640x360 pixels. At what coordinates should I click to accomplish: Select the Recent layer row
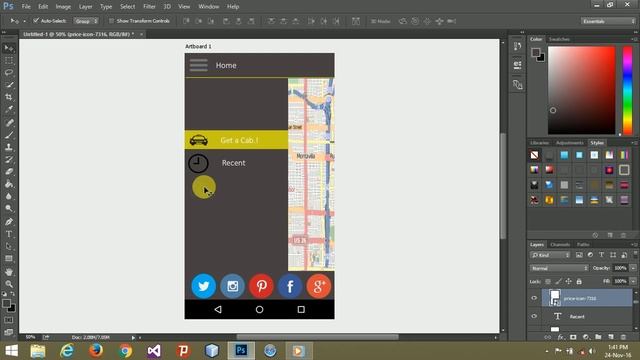tap(587, 316)
